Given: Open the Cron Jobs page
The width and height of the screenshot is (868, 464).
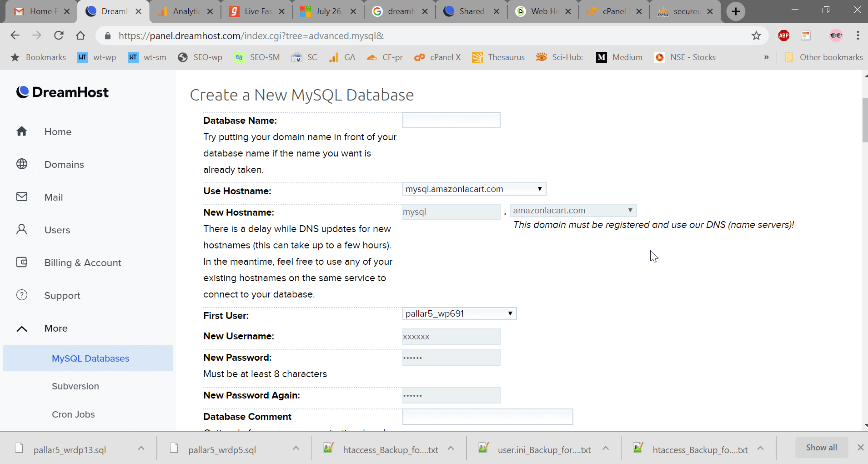Looking at the screenshot, I should tap(73, 414).
